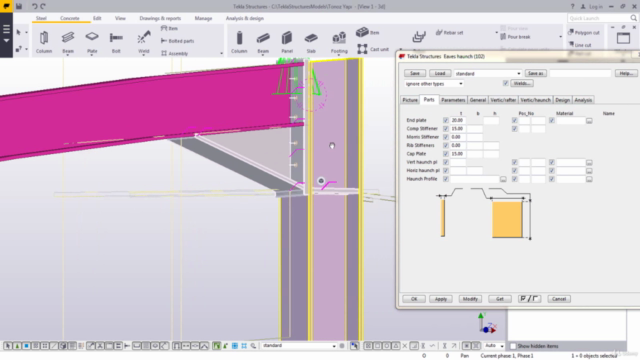640x360 pixels.
Task: Open the Concrete ribbon tab
Action: 70,18
